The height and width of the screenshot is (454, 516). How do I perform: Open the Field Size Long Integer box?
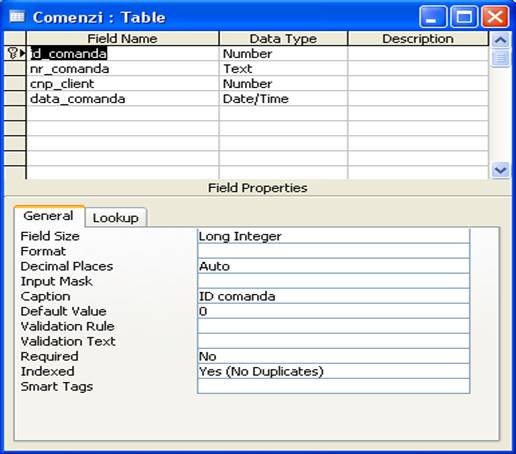pyautogui.click(x=333, y=236)
